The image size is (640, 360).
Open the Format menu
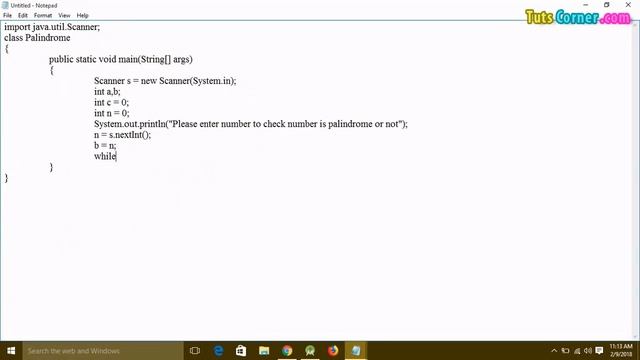[43, 16]
